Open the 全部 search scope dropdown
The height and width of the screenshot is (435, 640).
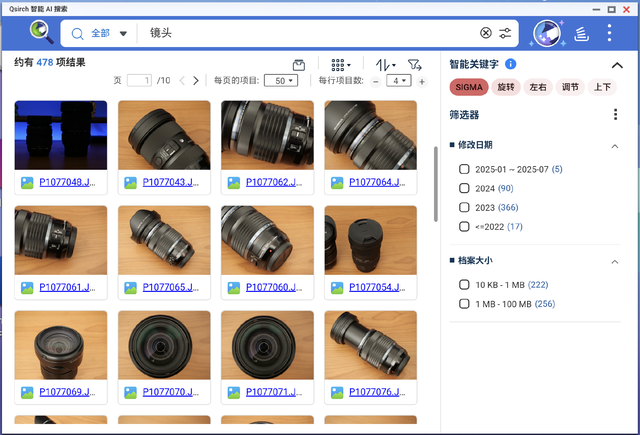pos(109,33)
